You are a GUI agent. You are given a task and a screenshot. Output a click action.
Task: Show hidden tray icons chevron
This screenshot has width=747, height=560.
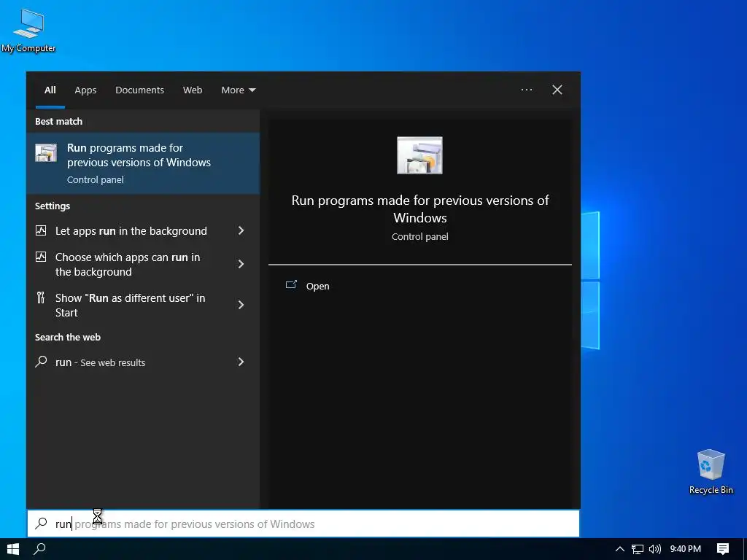(x=619, y=549)
